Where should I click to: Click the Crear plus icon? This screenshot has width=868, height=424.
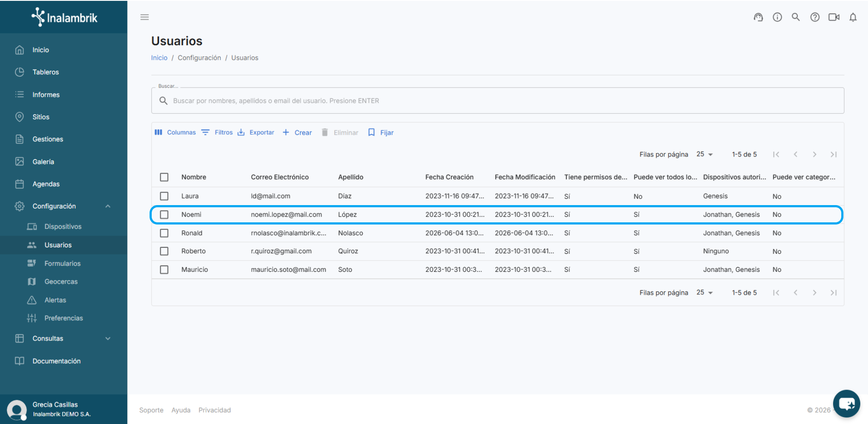click(286, 132)
